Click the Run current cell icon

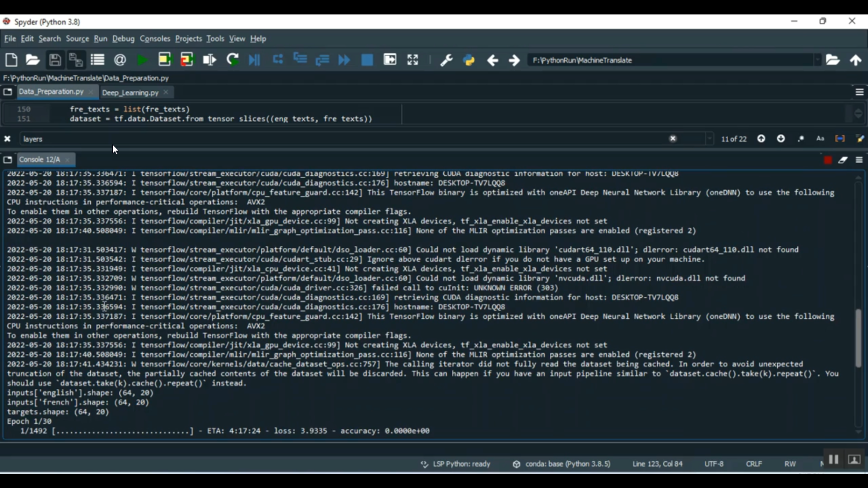(164, 60)
